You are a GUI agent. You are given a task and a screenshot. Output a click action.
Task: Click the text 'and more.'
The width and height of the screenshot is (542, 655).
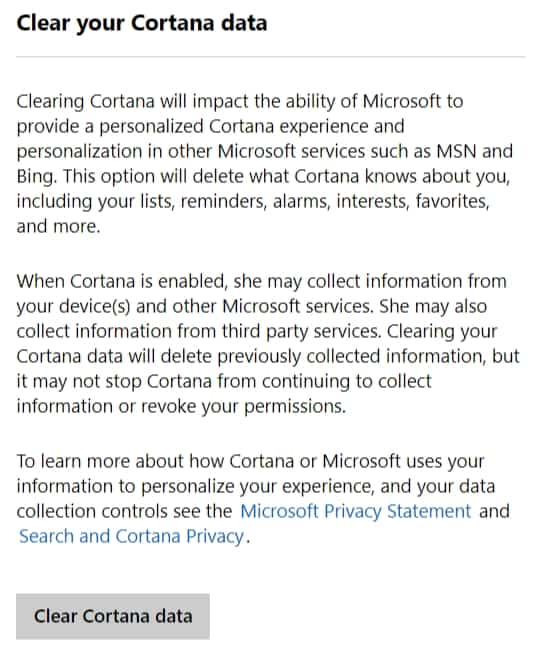[x=58, y=226]
